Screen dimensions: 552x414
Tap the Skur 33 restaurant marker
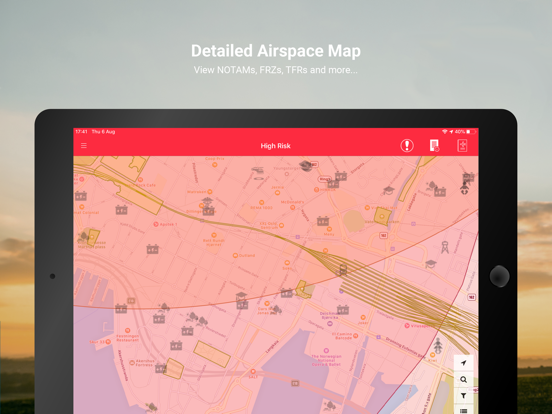pos(108,341)
